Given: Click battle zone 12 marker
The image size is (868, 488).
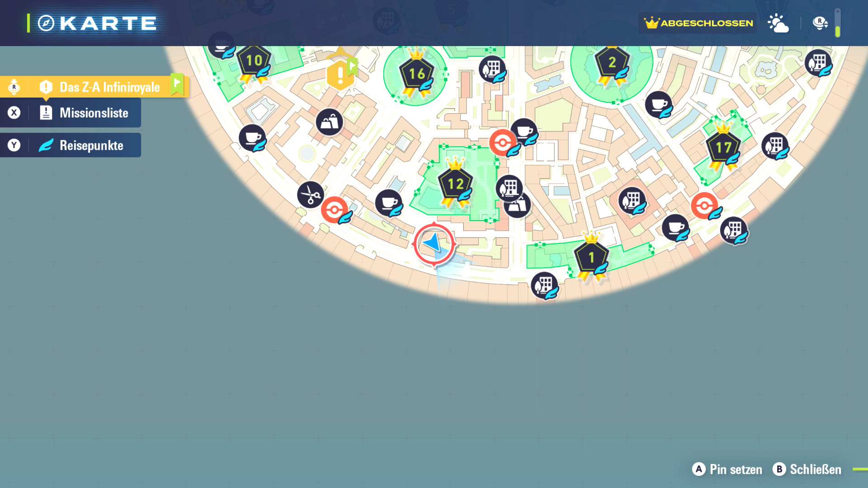Looking at the screenshot, I should 455,184.
